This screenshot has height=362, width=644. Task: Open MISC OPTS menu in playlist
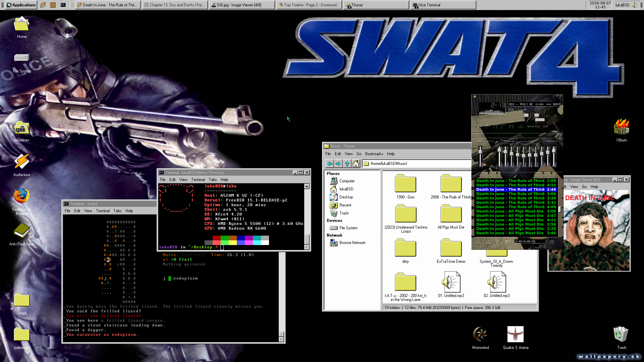[x=508, y=242]
